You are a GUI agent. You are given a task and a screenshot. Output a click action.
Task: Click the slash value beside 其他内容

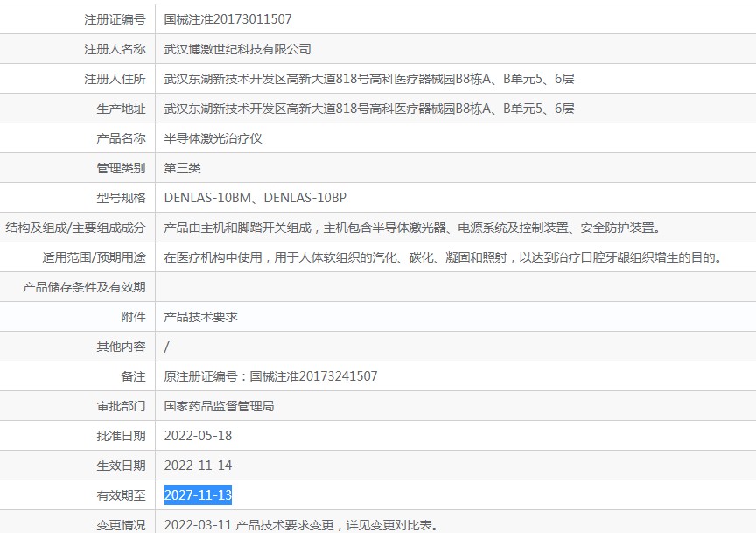coord(166,347)
